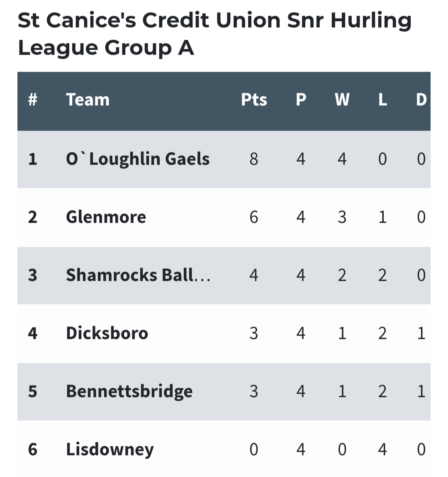Click O`Loughlin Gaels points value 8
Screen dimensions: 448x477
[x=254, y=159]
